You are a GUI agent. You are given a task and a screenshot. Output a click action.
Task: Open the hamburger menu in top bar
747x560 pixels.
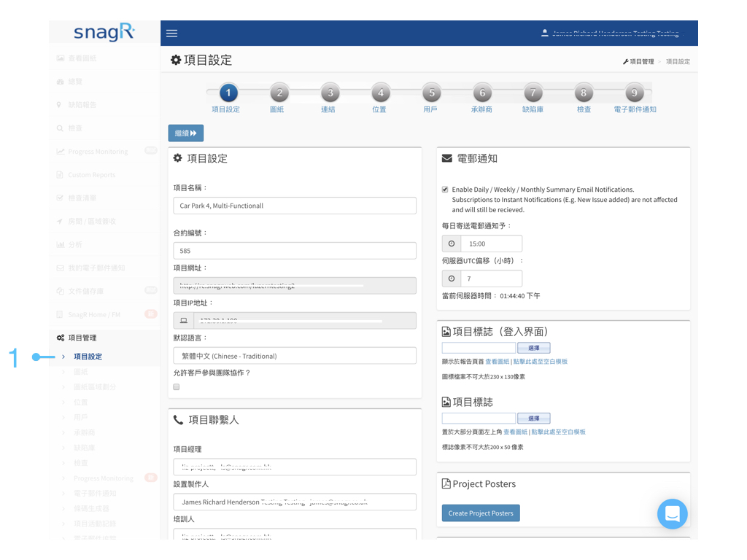pos(171,34)
